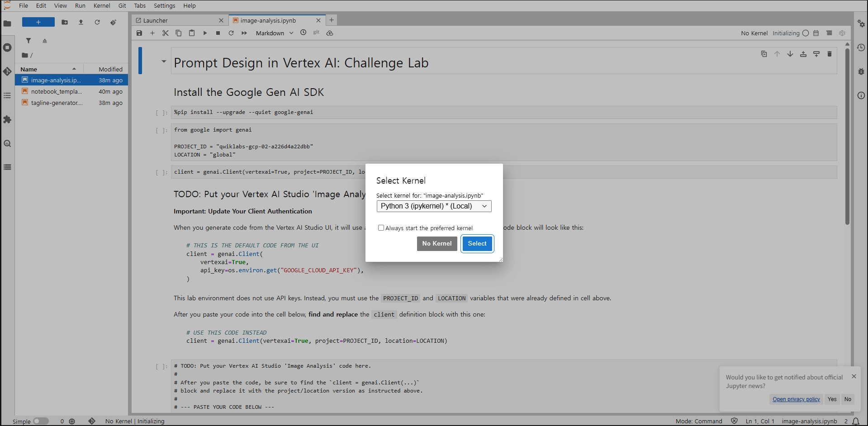868x426 pixels.
Task: Add a new launcher tab
Action: pos(332,20)
